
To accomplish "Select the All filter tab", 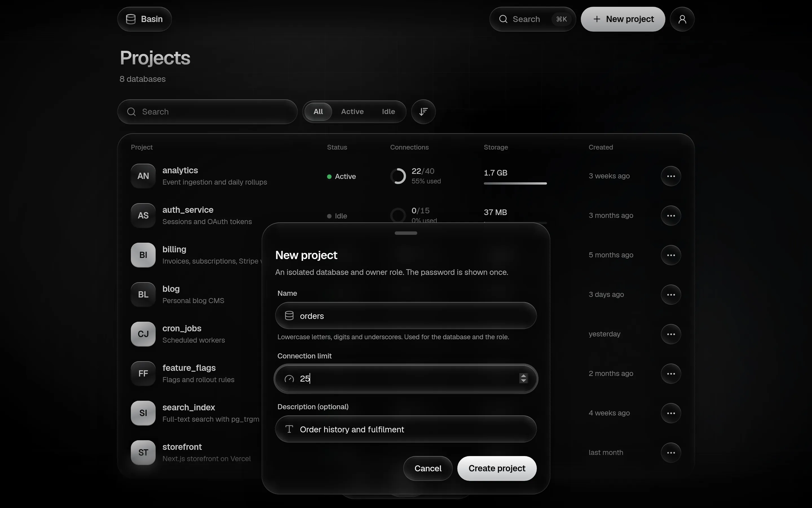I will pyautogui.click(x=318, y=111).
